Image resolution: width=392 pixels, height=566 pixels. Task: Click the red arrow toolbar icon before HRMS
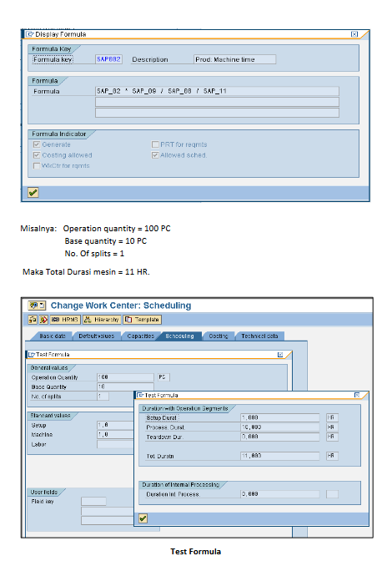point(43,320)
